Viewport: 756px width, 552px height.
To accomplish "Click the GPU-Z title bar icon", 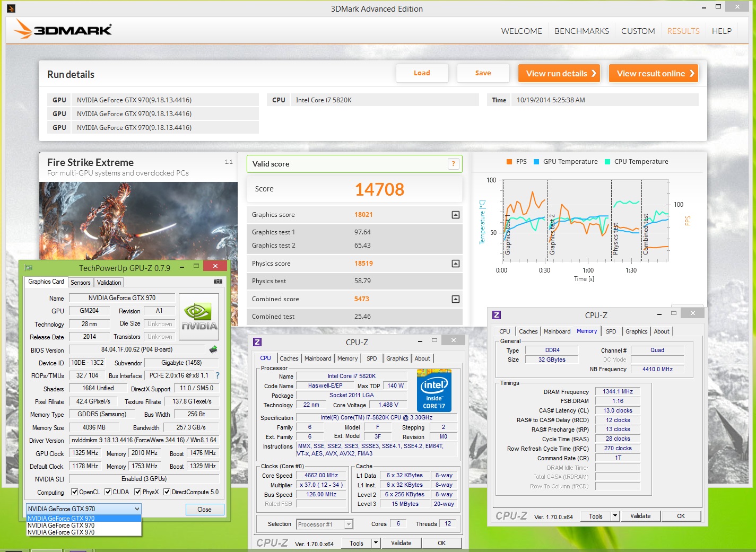I will (x=29, y=268).
